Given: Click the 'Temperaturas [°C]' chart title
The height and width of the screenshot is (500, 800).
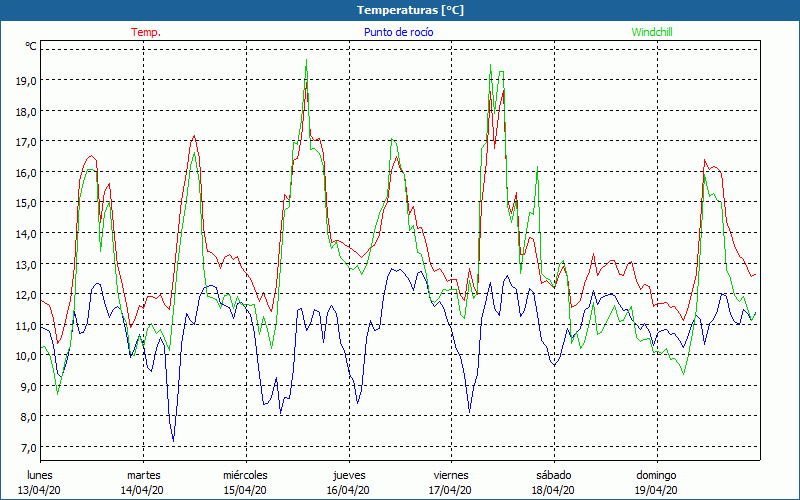Looking at the screenshot, I should pos(410,10).
